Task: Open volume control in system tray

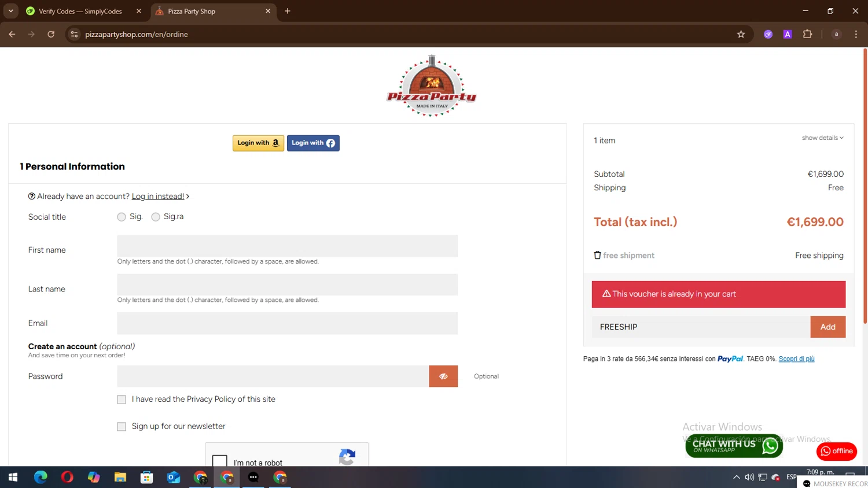Action: (749, 477)
